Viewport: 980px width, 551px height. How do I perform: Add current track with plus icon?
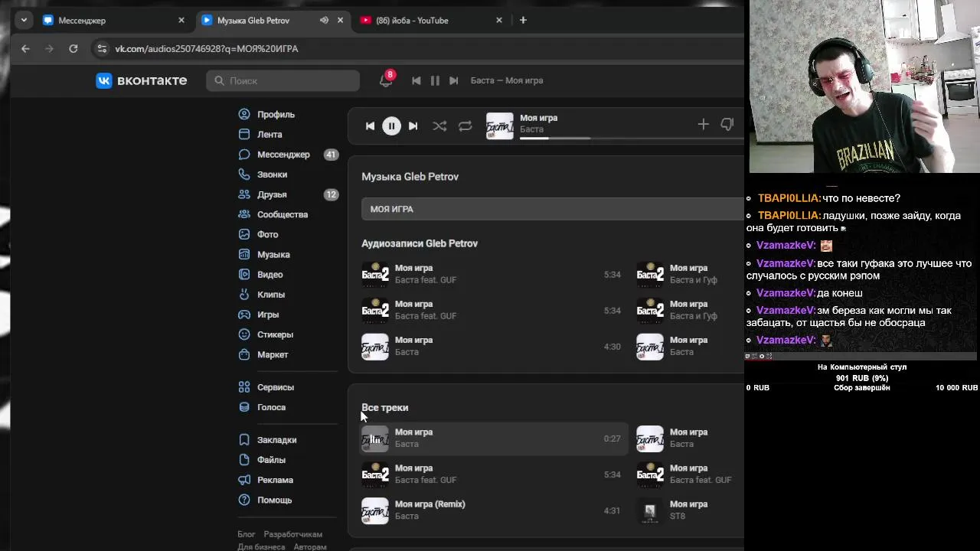[703, 124]
